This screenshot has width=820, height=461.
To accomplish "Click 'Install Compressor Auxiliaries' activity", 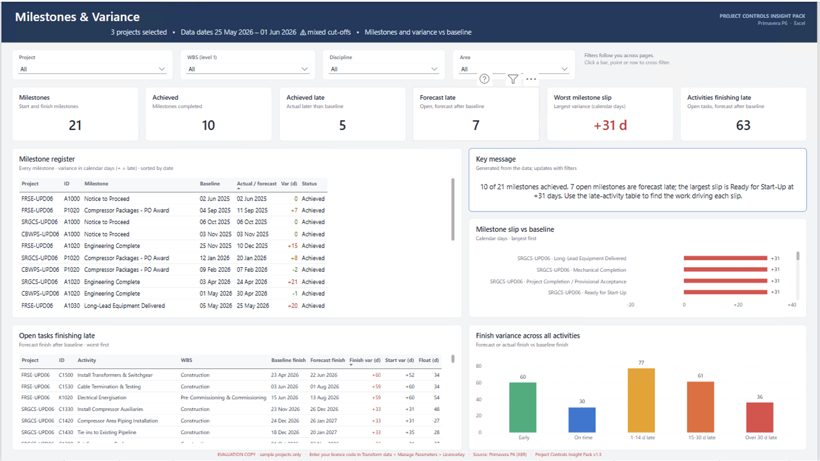I will coord(110,409).
